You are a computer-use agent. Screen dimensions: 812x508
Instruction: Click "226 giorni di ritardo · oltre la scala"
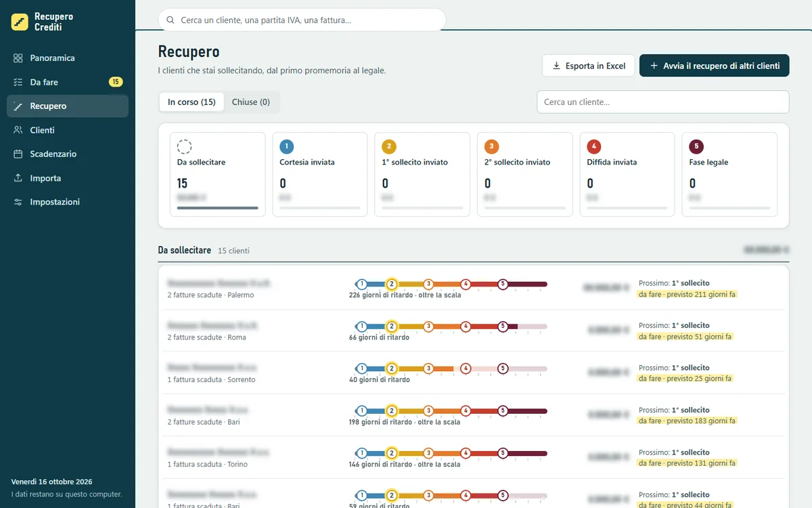coord(405,295)
